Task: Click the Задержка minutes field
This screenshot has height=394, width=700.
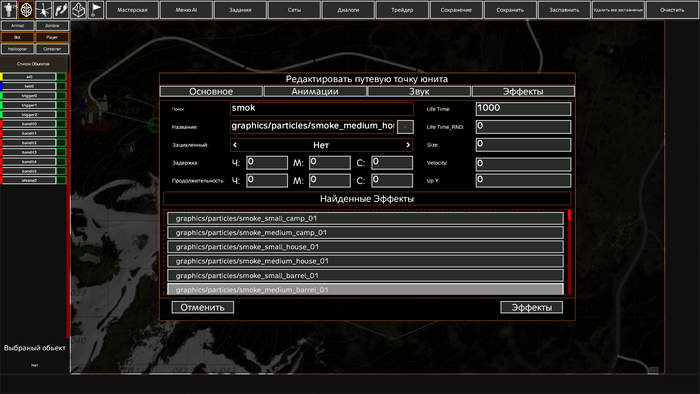Action: 330,162
